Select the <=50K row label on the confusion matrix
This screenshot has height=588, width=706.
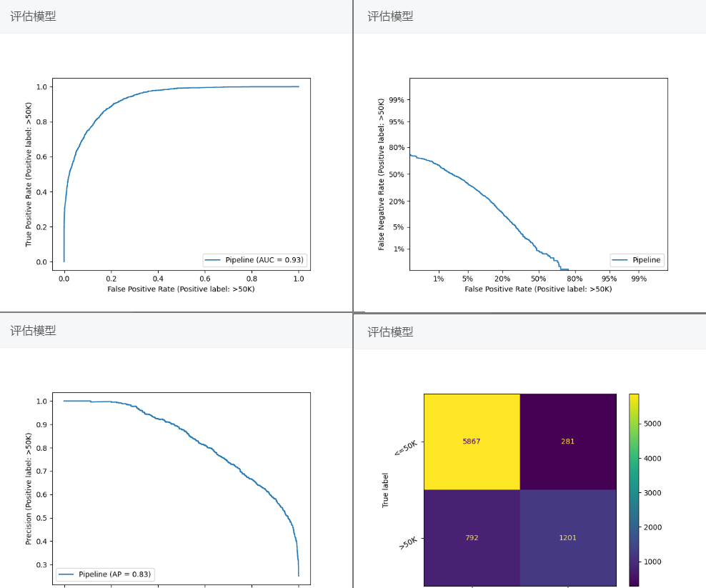[404, 447]
